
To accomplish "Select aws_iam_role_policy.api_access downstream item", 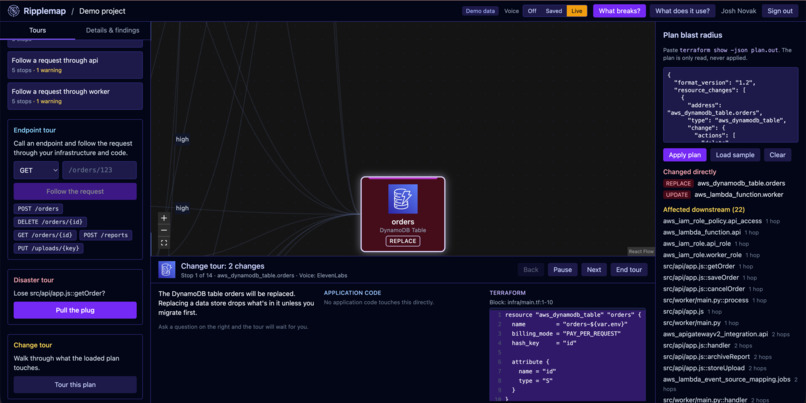I will pos(712,221).
